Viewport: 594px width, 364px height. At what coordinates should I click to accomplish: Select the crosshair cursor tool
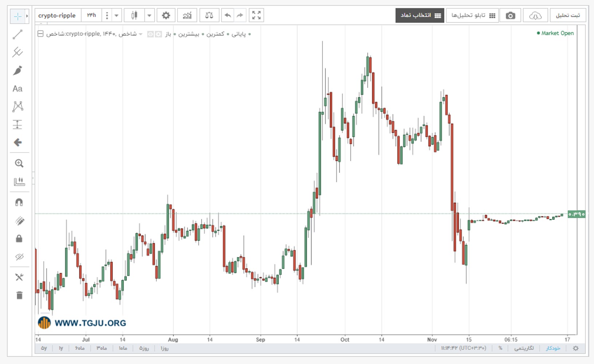coord(17,16)
